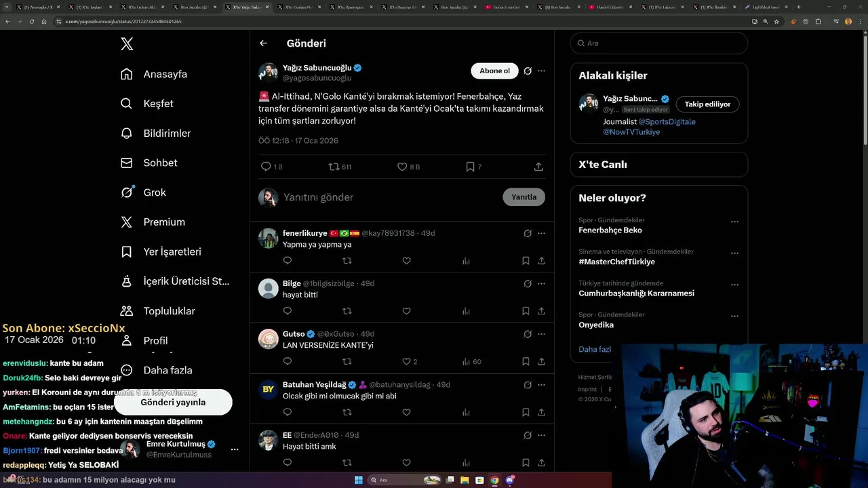Image resolution: width=868 pixels, height=488 pixels.
Task: Open more options on fenerlikurye's reply
Action: click(x=541, y=233)
